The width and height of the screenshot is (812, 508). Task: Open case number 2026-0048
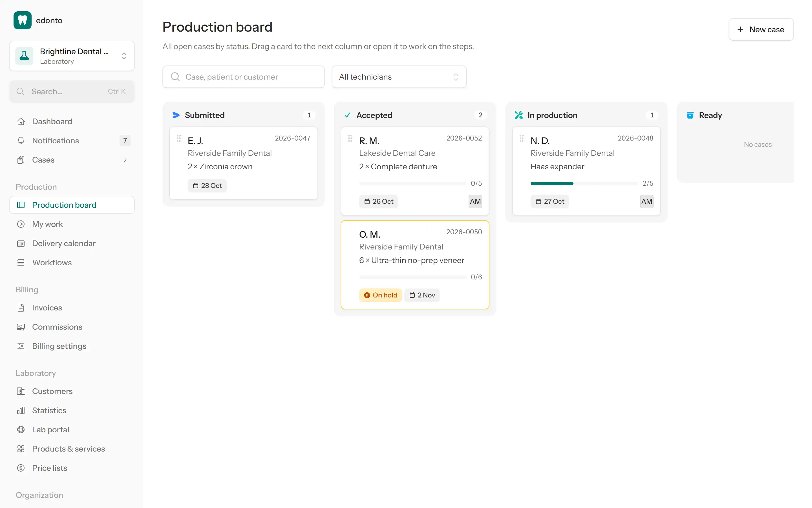tap(635, 138)
